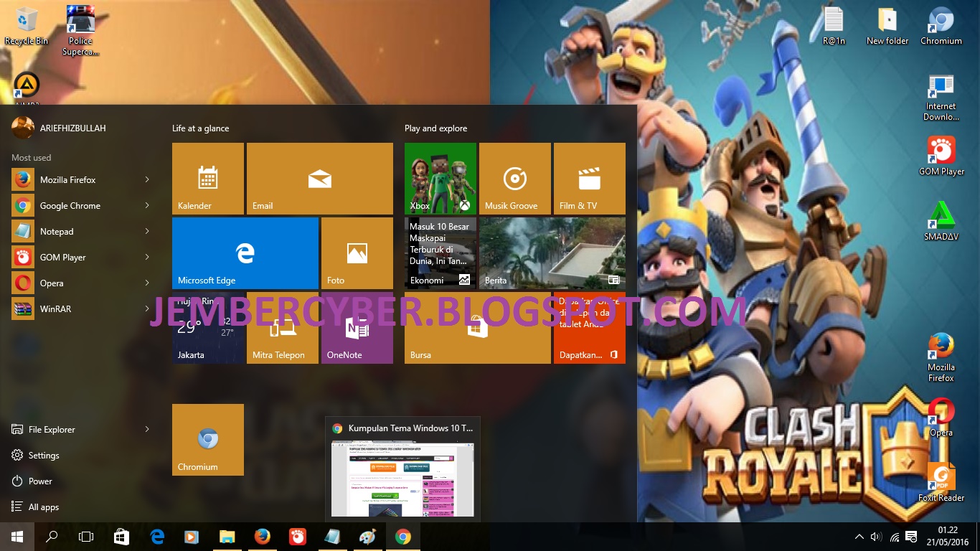Open GOM Player icon on taskbar

(297, 537)
